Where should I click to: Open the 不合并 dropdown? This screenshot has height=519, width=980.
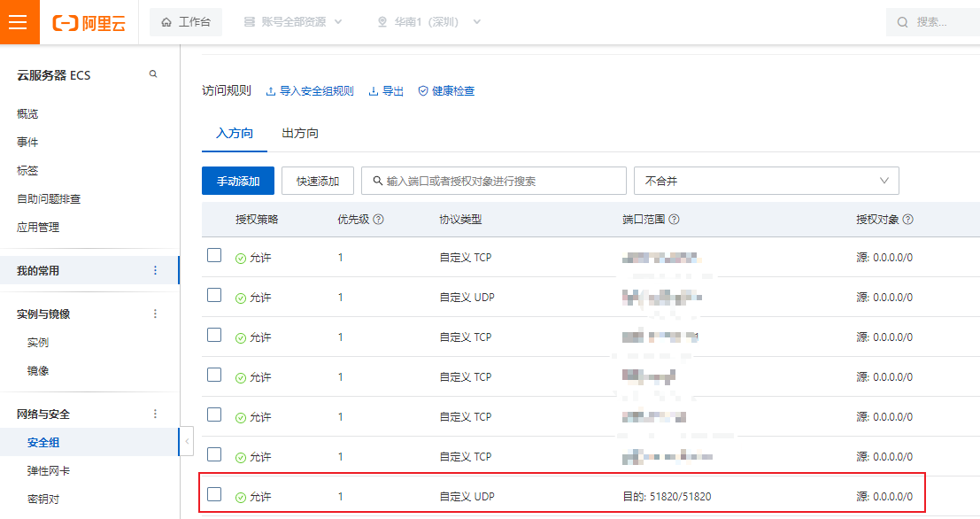(766, 181)
